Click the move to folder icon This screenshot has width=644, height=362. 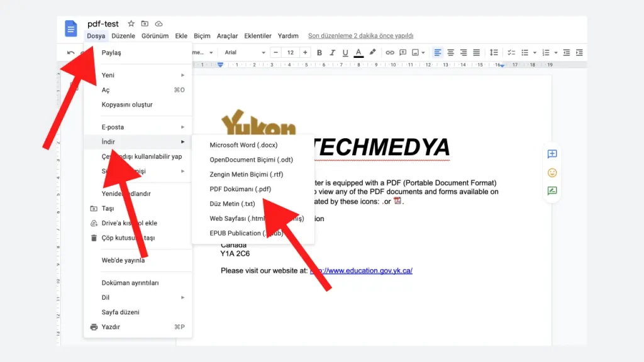(145, 24)
